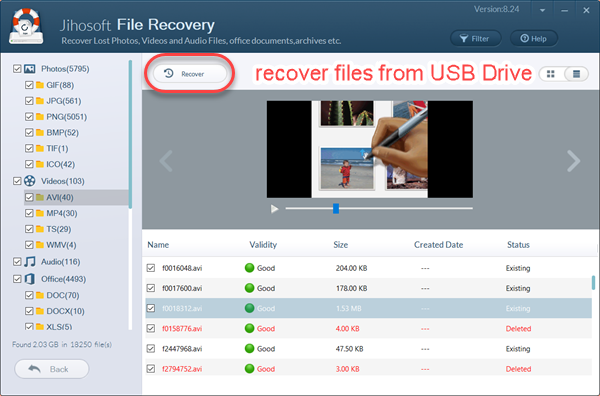Show the next preview item

tap(573, 161)
